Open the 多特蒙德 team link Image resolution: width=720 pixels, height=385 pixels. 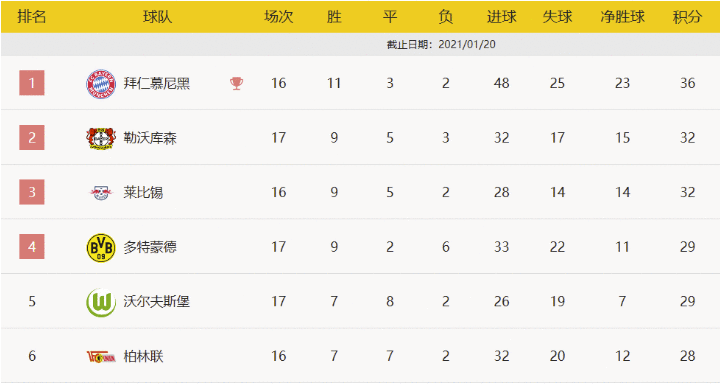[150, 247]
